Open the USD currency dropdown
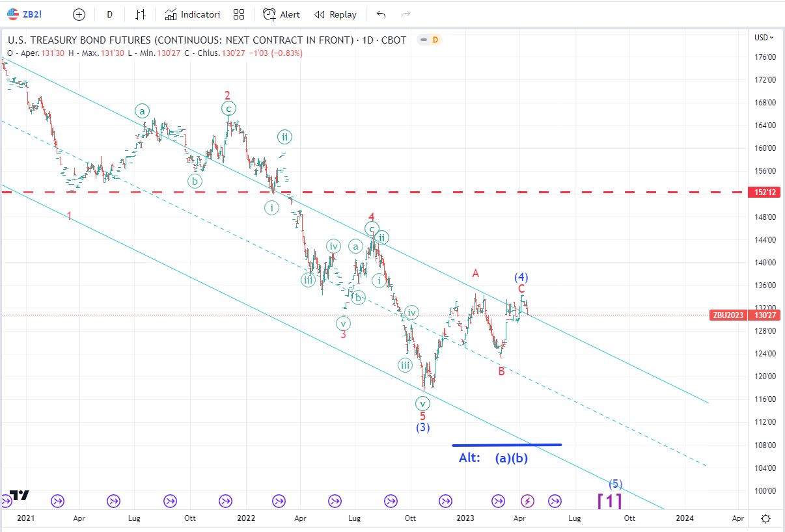This screenshot has height=532, width=785. 764,38
